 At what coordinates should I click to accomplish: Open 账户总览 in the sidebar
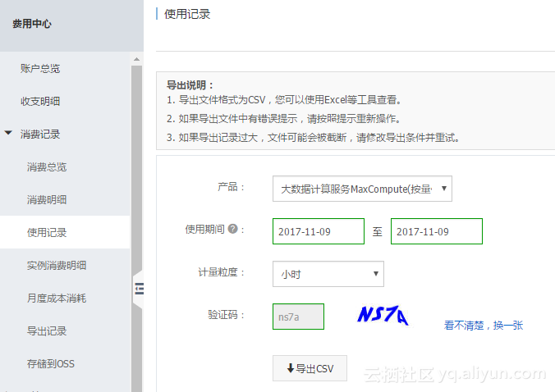click(40, 69)
